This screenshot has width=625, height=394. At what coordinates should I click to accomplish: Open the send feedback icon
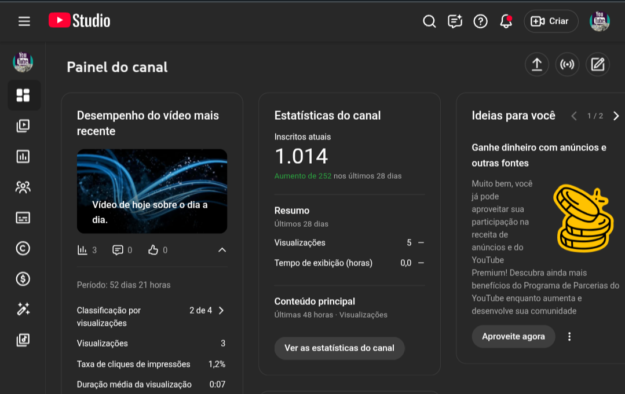click(x=455, y=21)
